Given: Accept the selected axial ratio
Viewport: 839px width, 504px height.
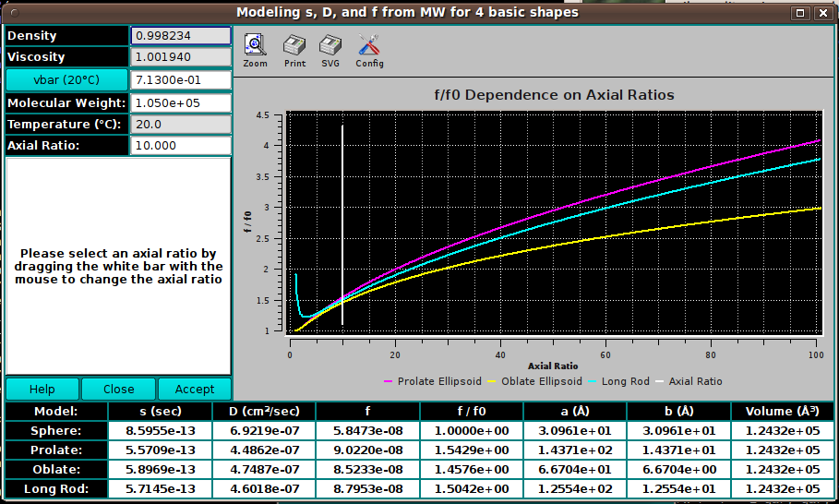Looking at the screenshot, I should click(x=195, y=389).
